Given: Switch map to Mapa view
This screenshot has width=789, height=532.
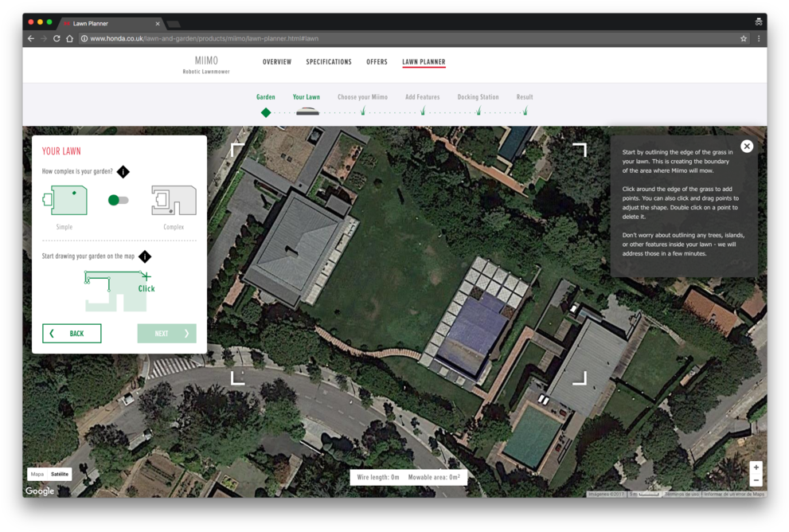Looking at the screenshot, I should point(37,474).
